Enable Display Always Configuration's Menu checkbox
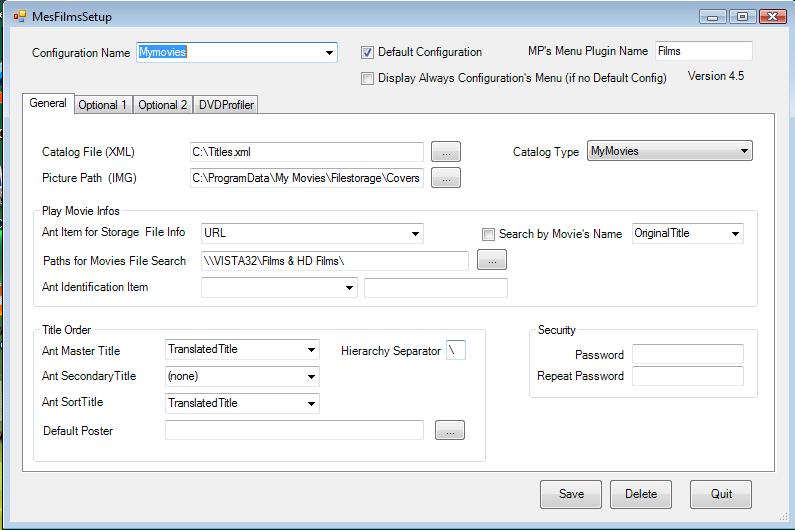 pyautogui.click(x=367, y=78)
